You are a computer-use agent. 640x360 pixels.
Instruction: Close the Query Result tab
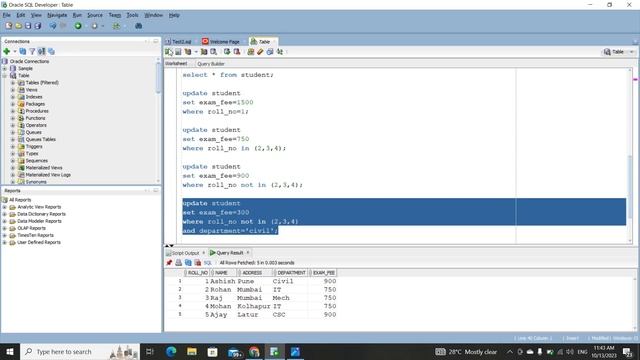click(248, 253)
